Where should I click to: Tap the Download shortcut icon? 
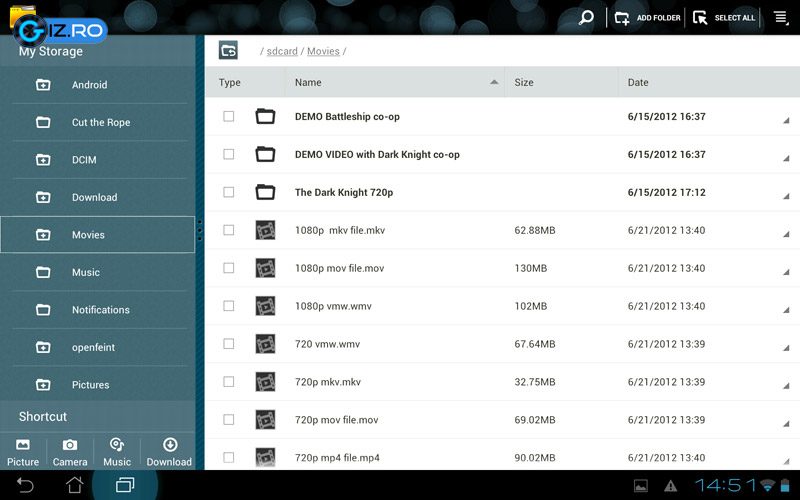(x=169, y=445)
